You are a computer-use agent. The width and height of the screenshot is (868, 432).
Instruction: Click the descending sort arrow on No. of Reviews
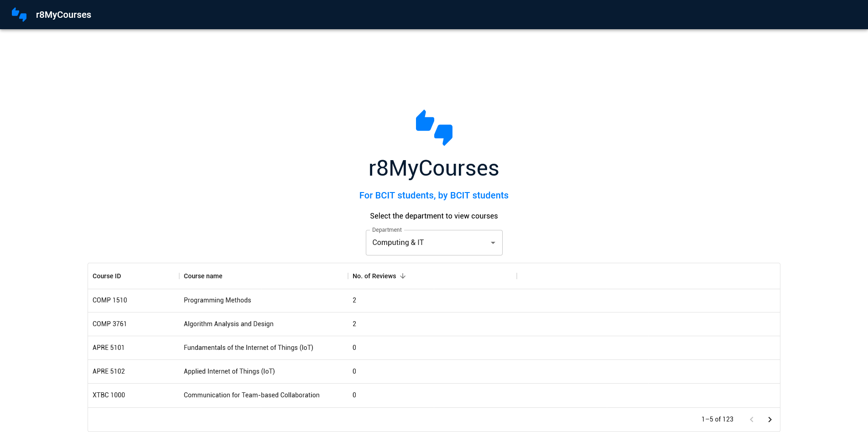pyautogui.click(x=403, y=276)
